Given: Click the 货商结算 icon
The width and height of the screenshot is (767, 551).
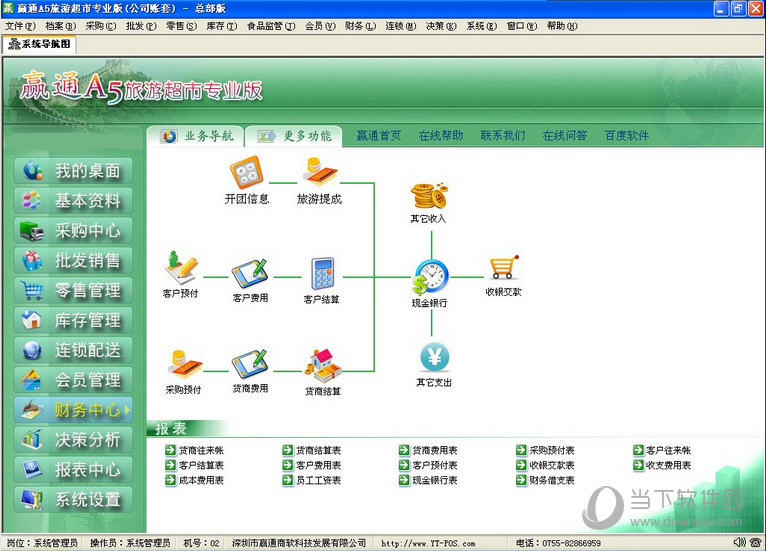Looking at the screenshot, I should [323, 366].
